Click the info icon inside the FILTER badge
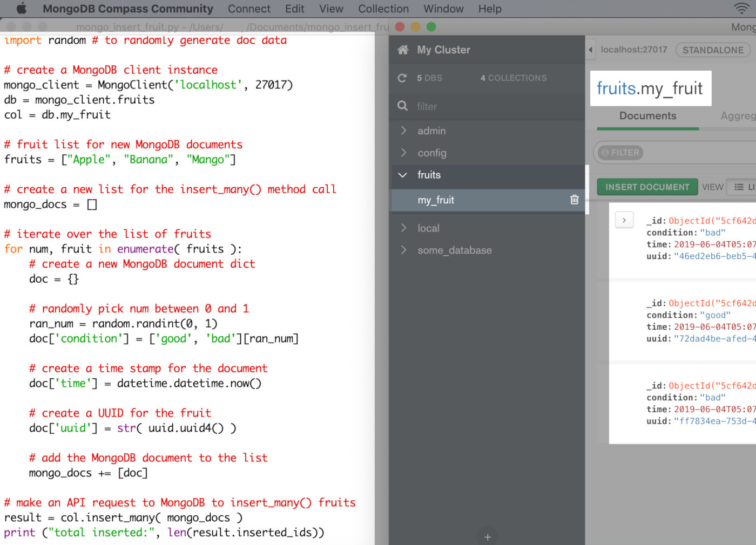The width and height of the screenshot is (756, 545). [605, 152]
